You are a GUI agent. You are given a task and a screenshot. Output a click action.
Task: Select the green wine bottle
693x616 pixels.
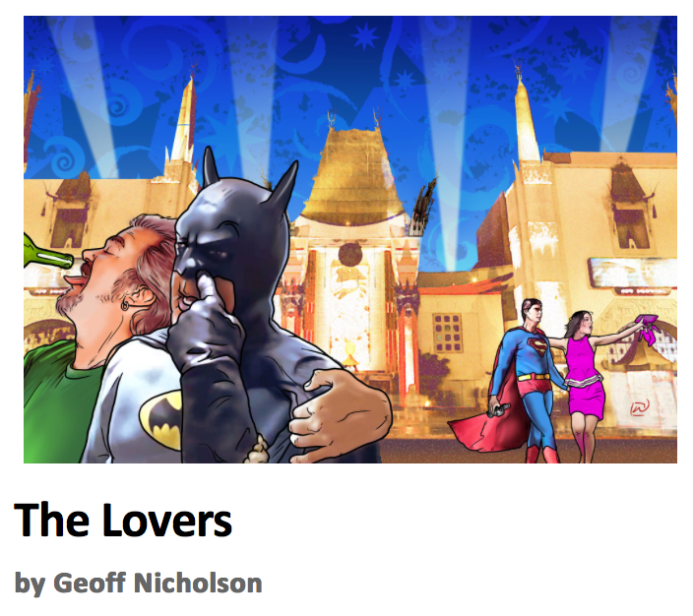click(x=47, y=254)
